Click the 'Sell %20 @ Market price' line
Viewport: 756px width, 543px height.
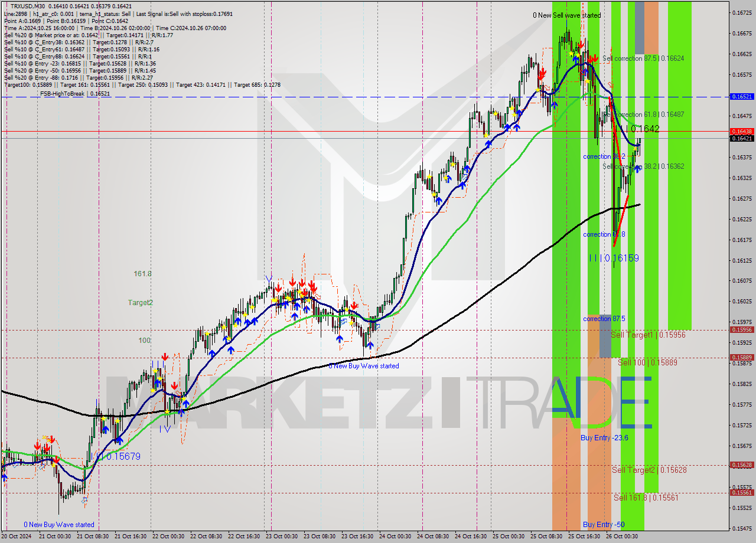point(88,35)
